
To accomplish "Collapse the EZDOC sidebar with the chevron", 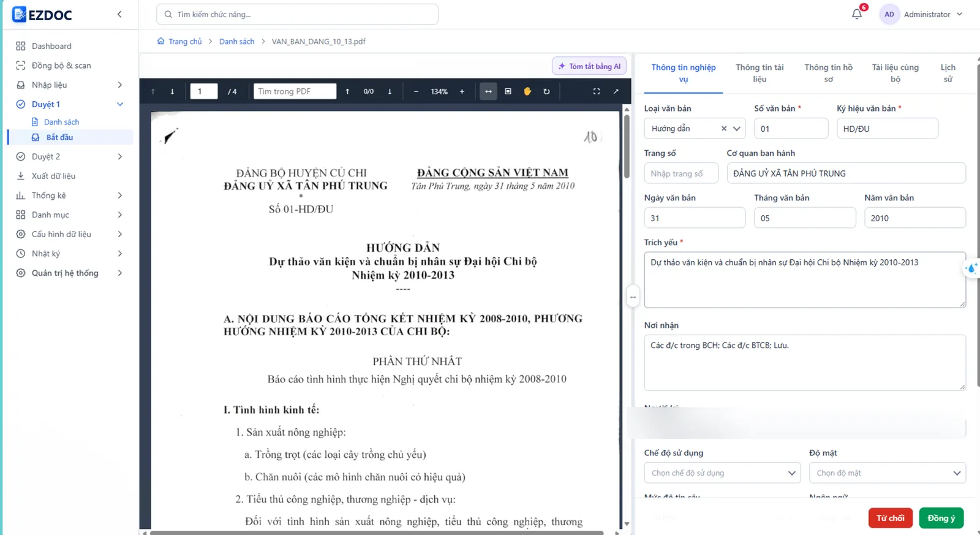I will click(x=119, y=14).
